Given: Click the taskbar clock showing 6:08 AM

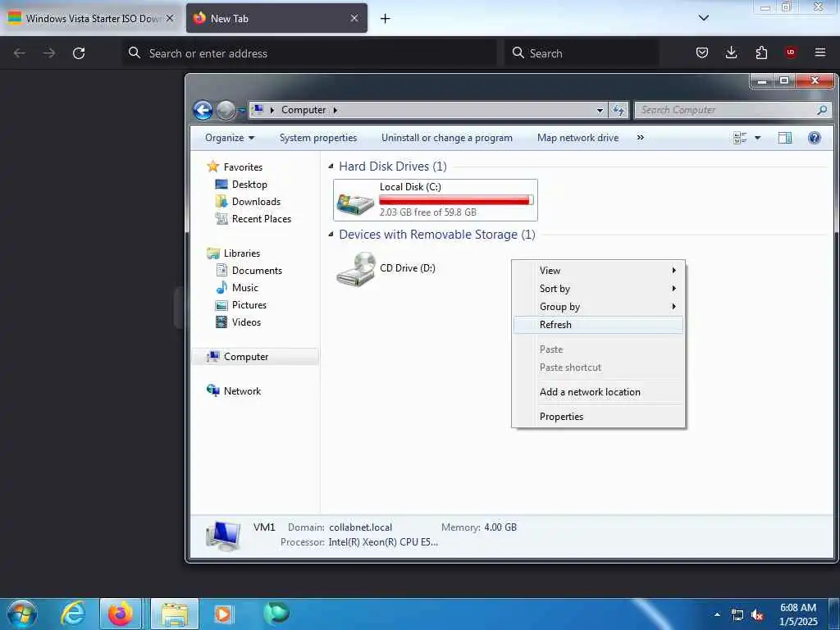Looking at the screenshot, I should 798,614.
